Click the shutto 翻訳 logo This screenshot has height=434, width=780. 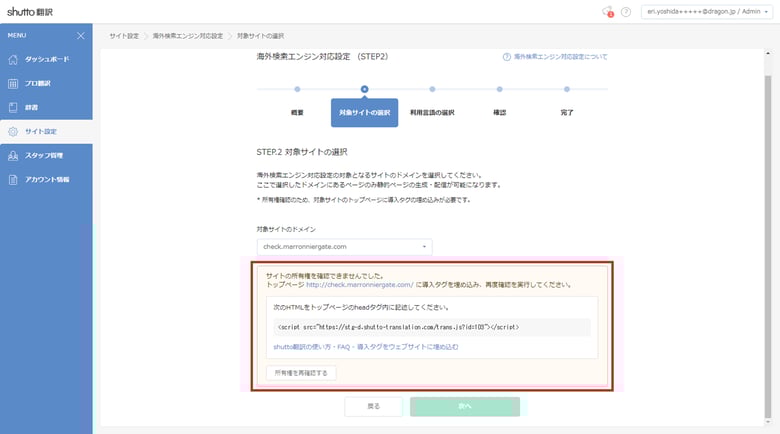pyautogui.click(x=30, y=11)
